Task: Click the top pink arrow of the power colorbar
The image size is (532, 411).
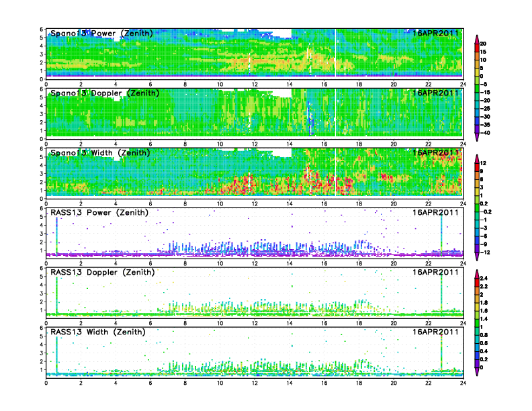Action: pos(477,39)
